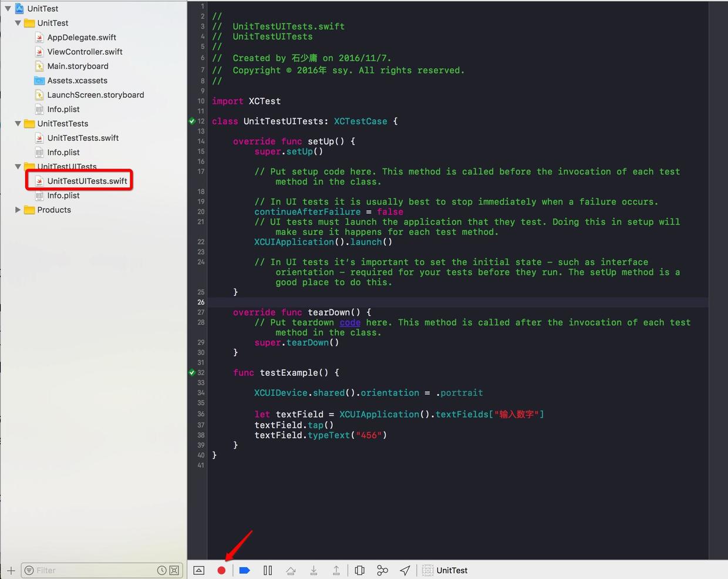Click the testExample green test diamond
This screenshot has width=728, height=579.
click(x=192, y=373)
